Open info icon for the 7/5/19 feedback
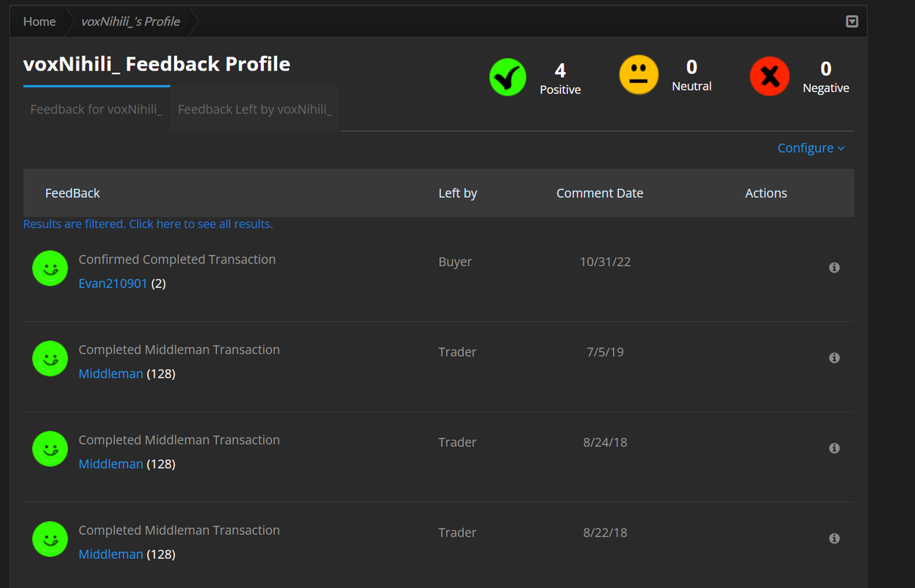This screenshot has width=915, height=588. [834, 358]
